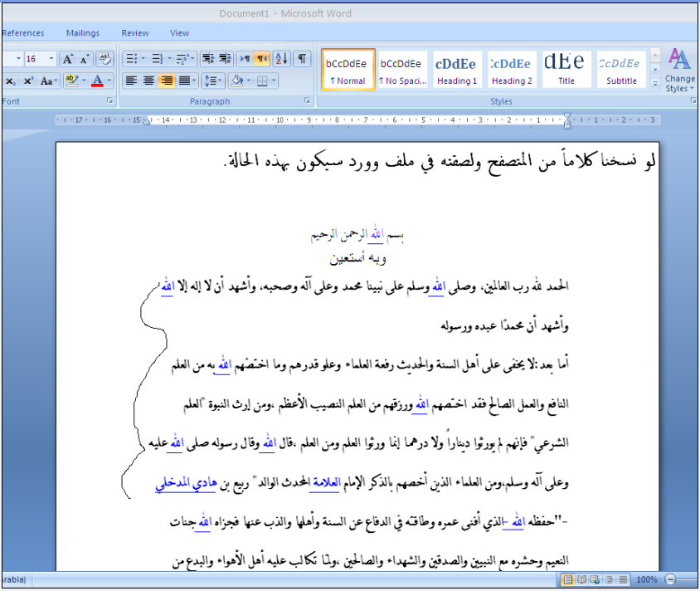
Task: Open the Mailings ribbon tab
Action: point(82,33)
